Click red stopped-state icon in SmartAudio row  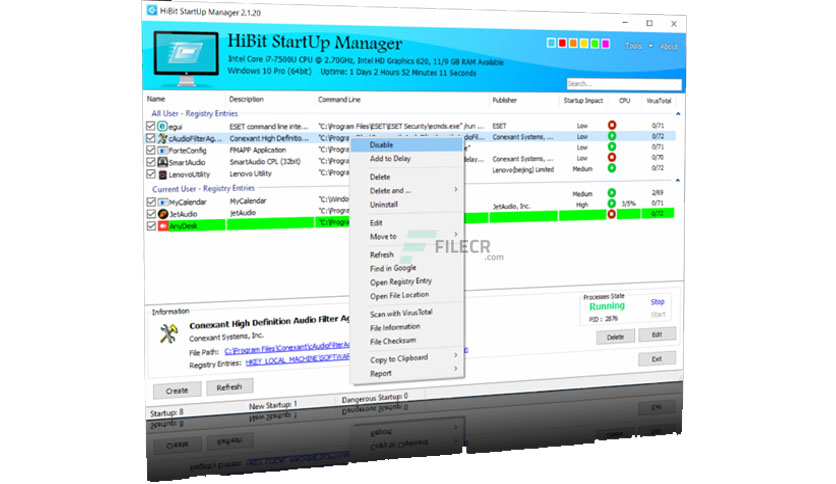(x=612, y=157)
